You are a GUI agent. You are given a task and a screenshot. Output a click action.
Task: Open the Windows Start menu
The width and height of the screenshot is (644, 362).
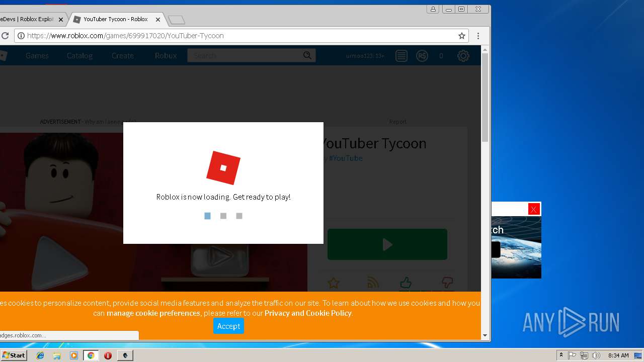(x=14, y=355)
